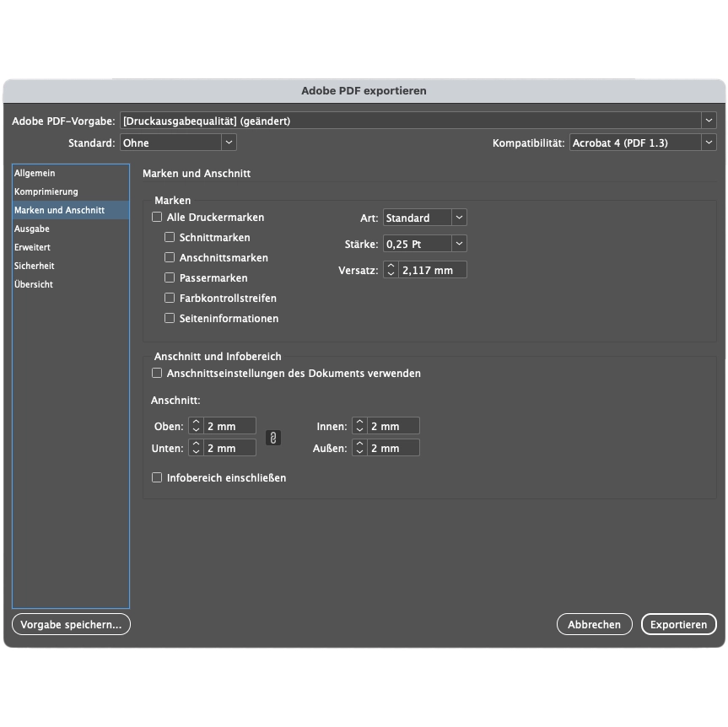Click the Außen bleed stepper arrows

pyautogui.click(x=360, y=448)
